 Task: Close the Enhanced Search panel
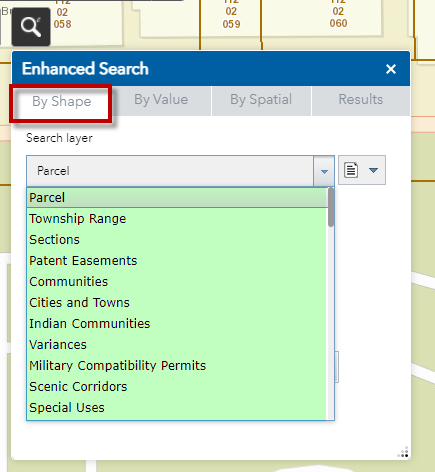click(x=391, y=69)
